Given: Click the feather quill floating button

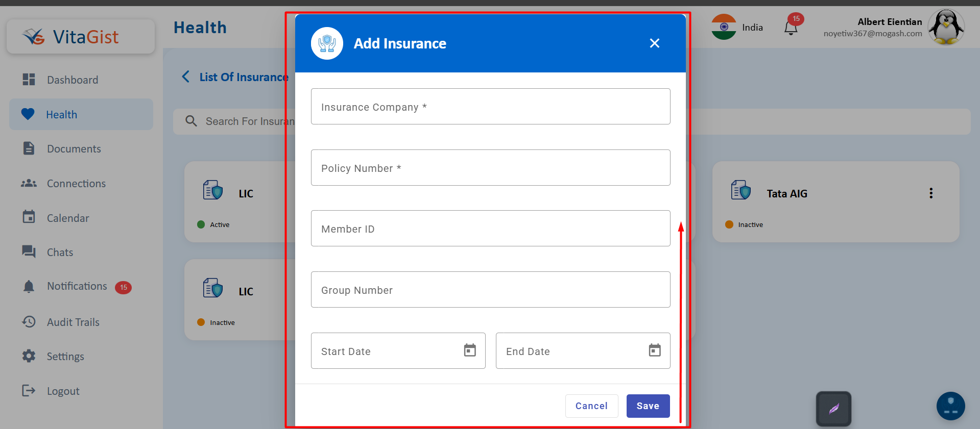Looking at the screenshot, I should tap(833, 409).
